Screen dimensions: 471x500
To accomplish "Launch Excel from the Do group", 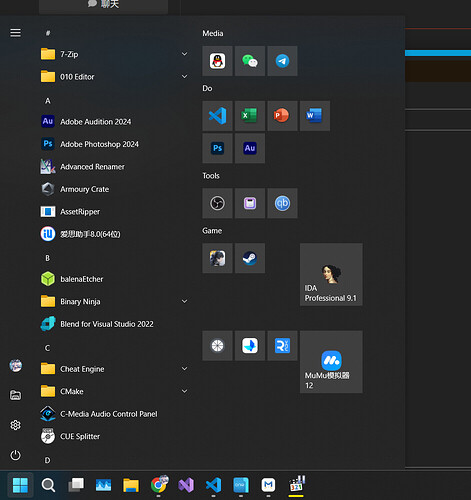I will coord(250,116).
